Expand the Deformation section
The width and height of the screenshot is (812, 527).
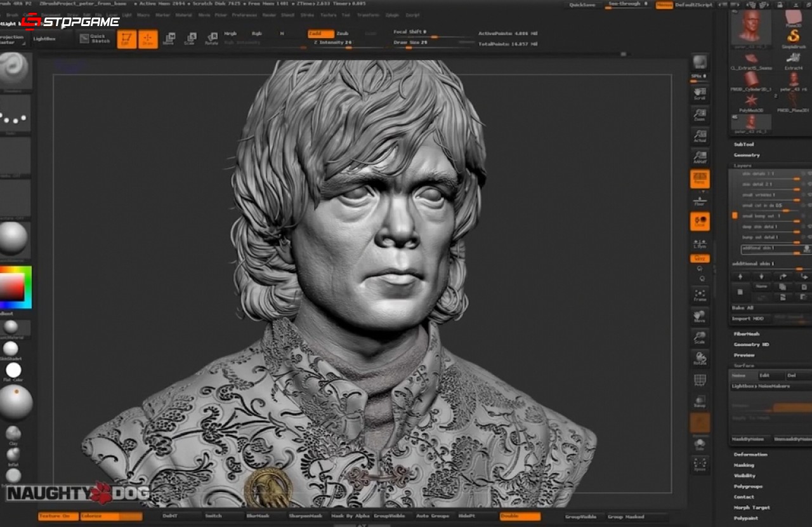750,455
